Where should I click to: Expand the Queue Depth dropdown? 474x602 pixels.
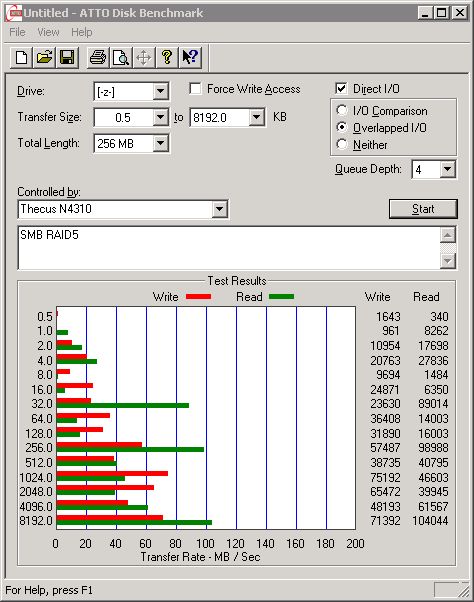click(448, 169)
